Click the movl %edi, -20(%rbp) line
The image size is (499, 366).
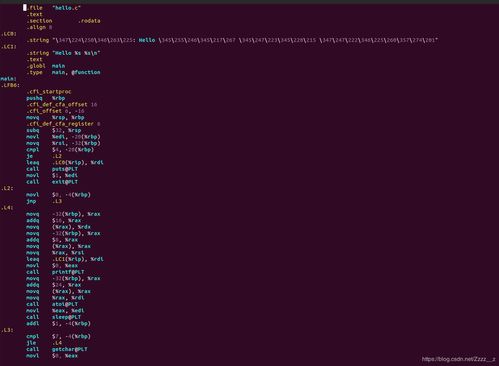pos(63,137)
